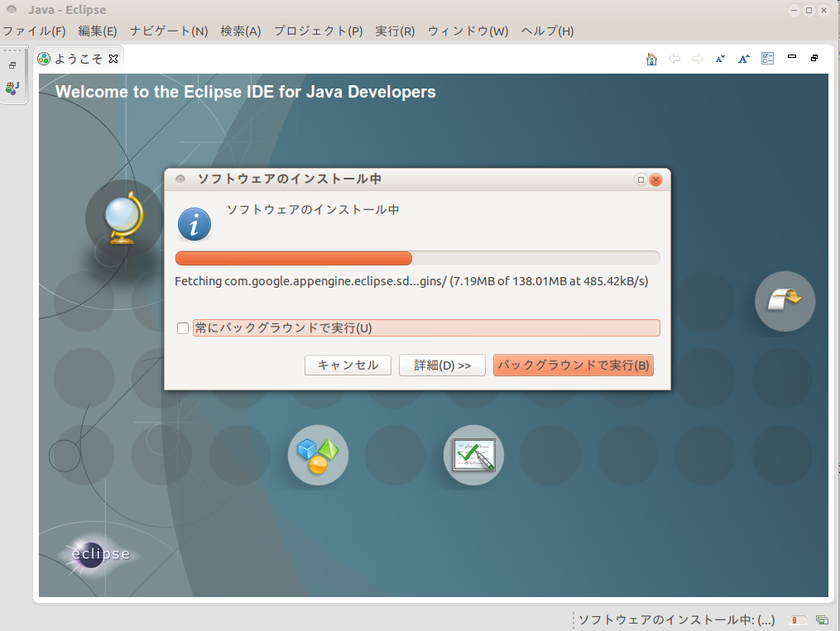Click バックグラウンドで実行(B) button
This screenshot has width=840, height=631.
574,365
